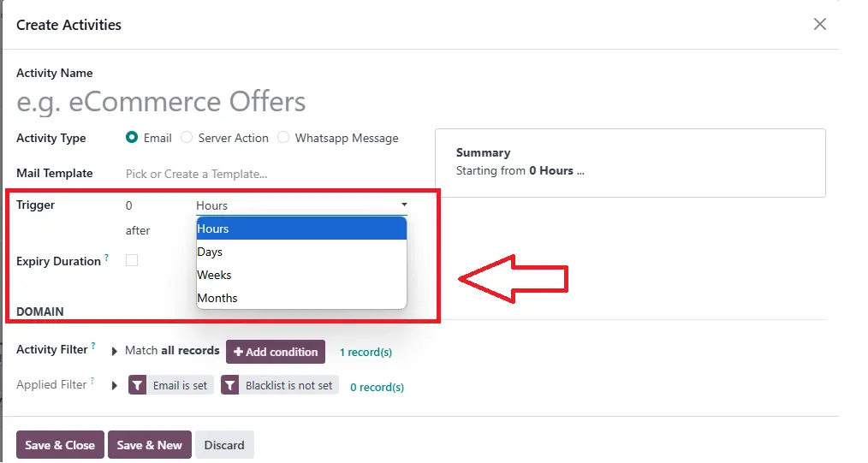Click the help mark beside Activity Filter
This screenshot has height=463, width=868.
pyautogui.click(x=93, y=346)
